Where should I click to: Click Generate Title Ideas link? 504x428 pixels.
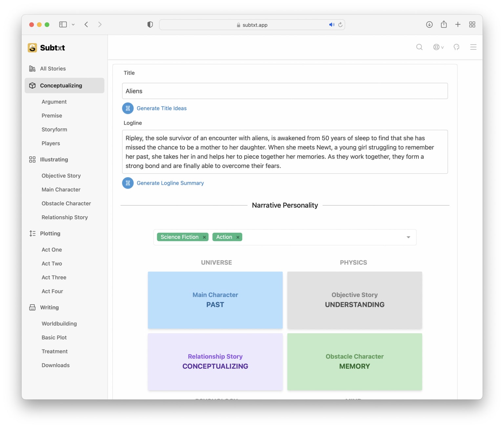(x=162, y=108)
